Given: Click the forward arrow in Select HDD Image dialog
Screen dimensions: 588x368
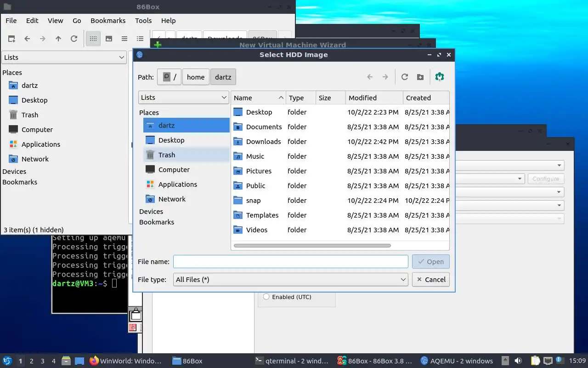Looking at the screenshot, I should [x=385, y=77].
